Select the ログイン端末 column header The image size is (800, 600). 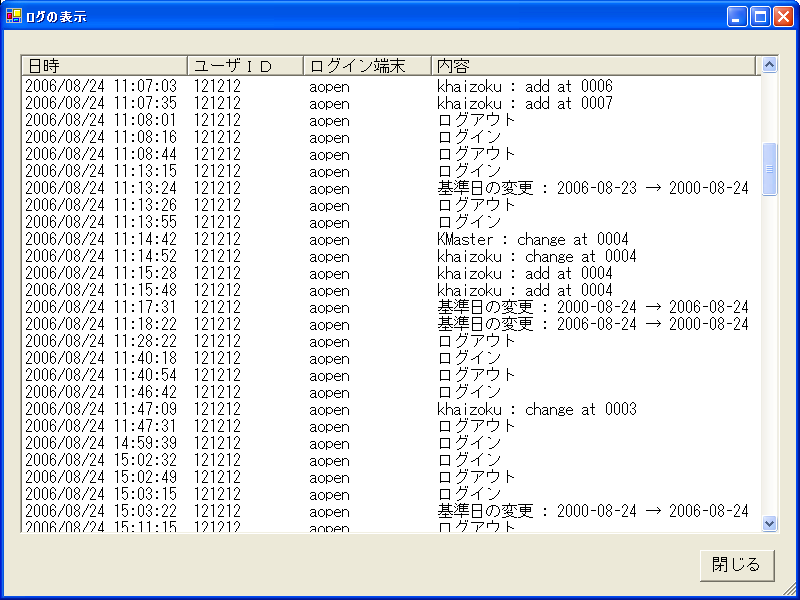point(367,66)
